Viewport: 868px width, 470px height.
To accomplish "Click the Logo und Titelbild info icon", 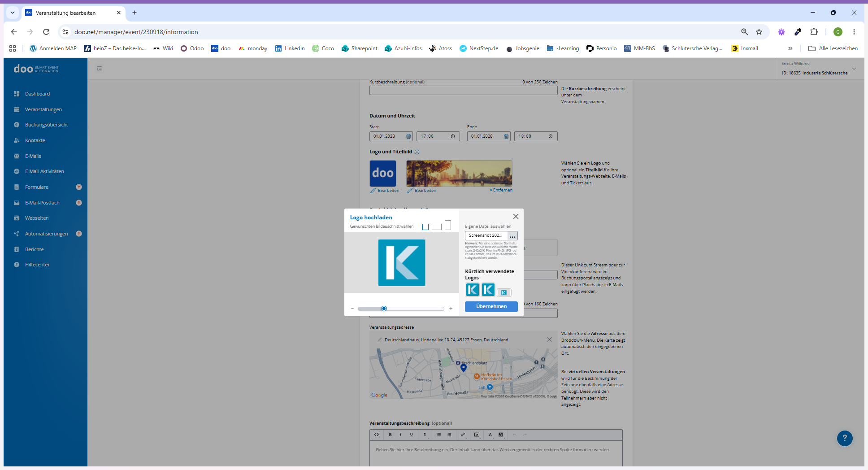I will pyautogui.click(x=417, y=152).
